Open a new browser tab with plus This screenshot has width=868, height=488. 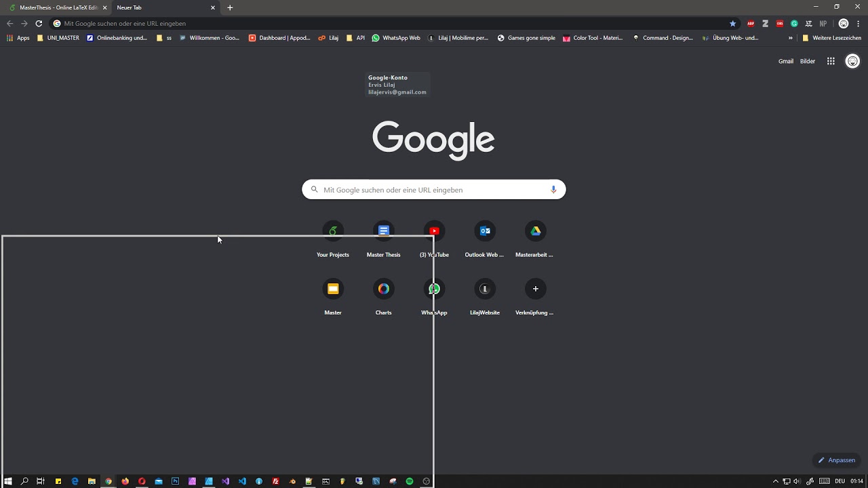(230, 7)
